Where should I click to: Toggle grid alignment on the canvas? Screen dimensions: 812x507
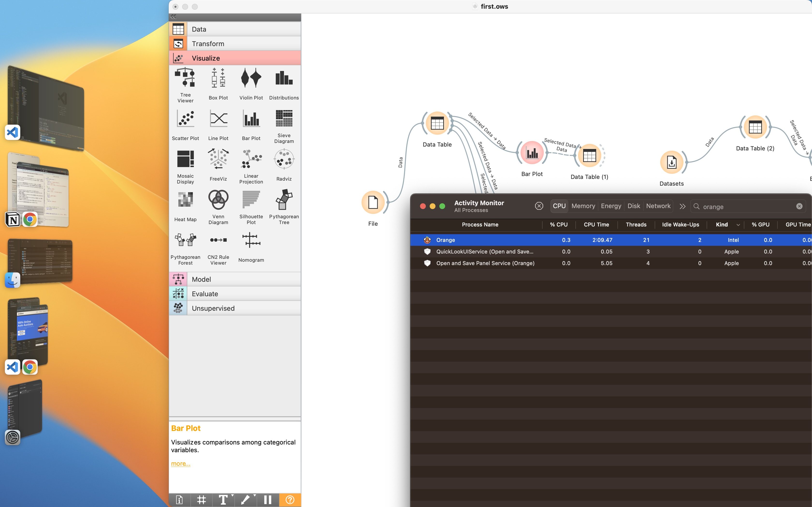point(201,500)
